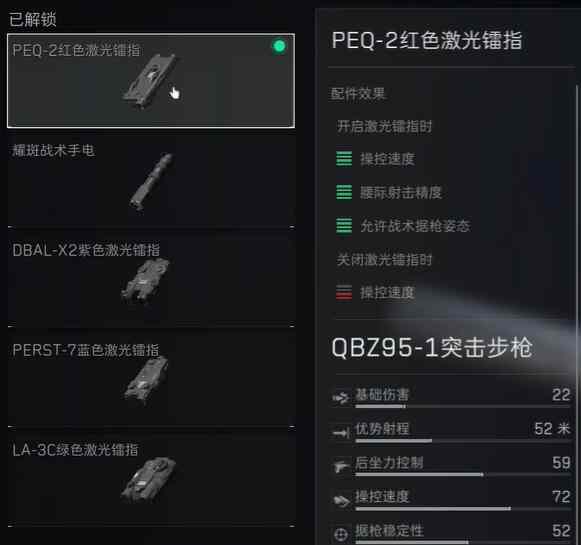This screenshot has width=581, height=545.
Task: Click the green bars icon beside 腰际射击精度
Action: pos(344,192)
